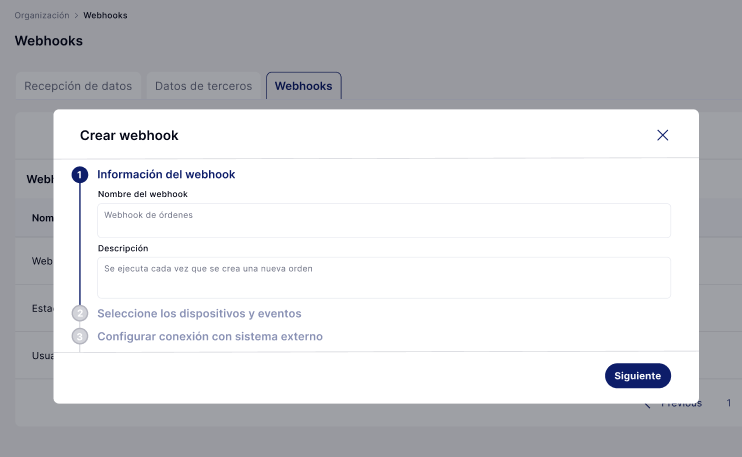Expand Seleccione los dispositivos y eventos step
Viewport: 742px width, 457px height.
[199, 313]
